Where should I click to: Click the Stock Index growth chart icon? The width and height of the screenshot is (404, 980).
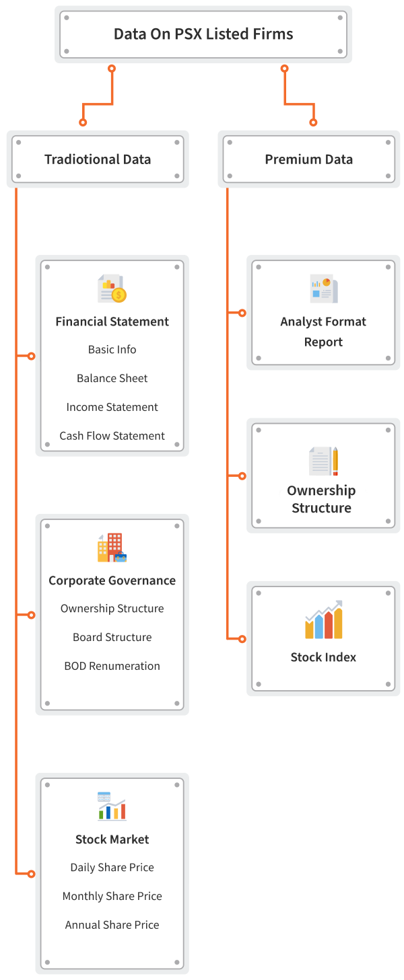click(323, 620)
